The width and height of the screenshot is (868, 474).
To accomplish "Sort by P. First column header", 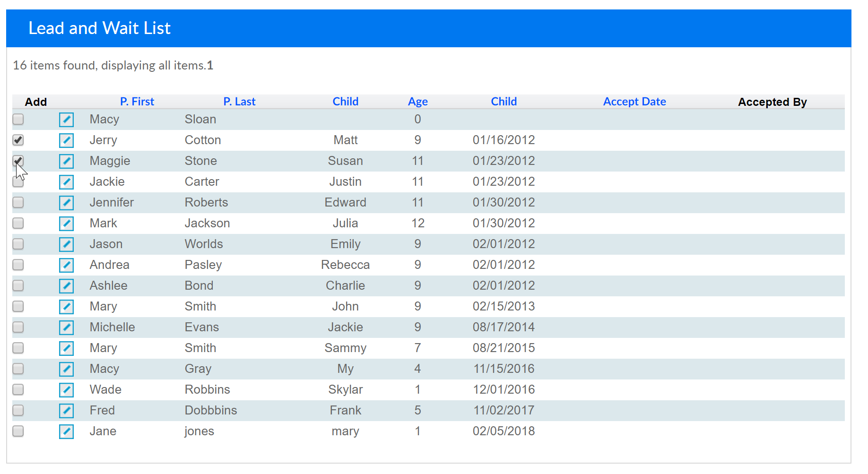I will pyautogui.click(x=137, y=102).
